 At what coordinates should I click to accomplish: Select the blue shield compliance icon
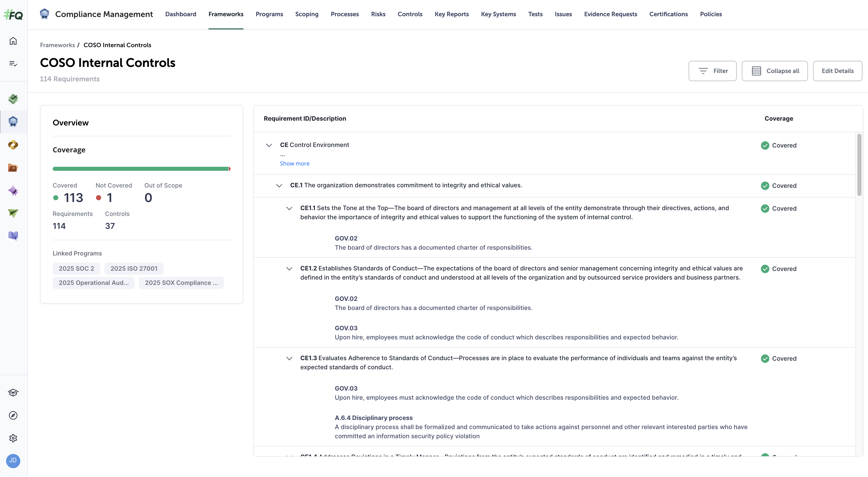[13, 122]
